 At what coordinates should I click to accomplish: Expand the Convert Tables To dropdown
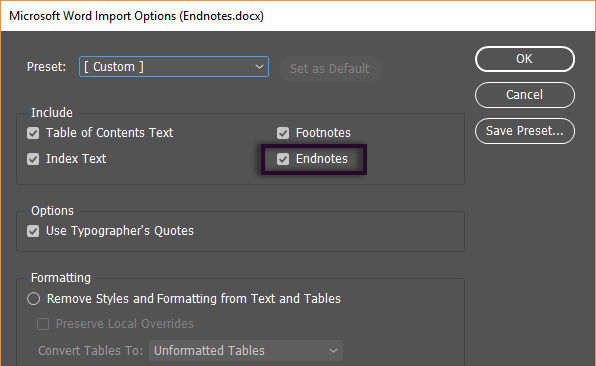[246, 350]
